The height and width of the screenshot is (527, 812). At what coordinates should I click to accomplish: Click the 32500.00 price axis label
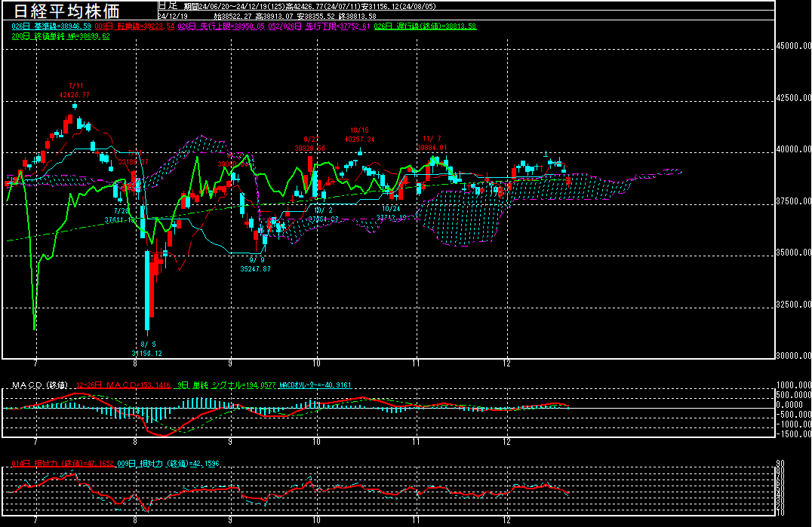[x=793, y=305]
